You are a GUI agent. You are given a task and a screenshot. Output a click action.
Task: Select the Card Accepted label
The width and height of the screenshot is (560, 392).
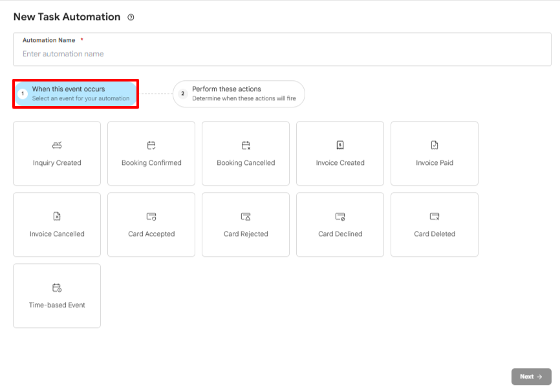[x=151, y=234]
